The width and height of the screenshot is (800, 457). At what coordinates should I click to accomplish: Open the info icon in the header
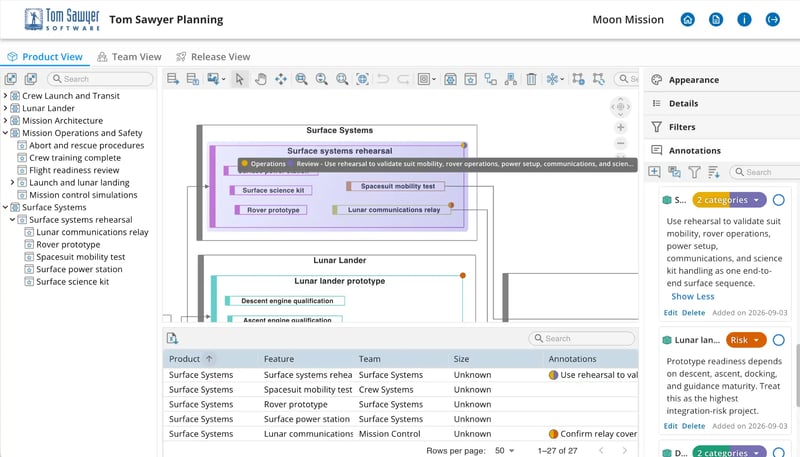[744, 20]
